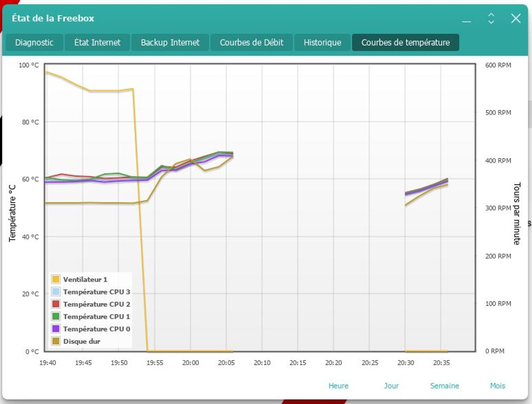Click the 20:10 time axis label
This screenshot has height=404, width=532.
262,363
